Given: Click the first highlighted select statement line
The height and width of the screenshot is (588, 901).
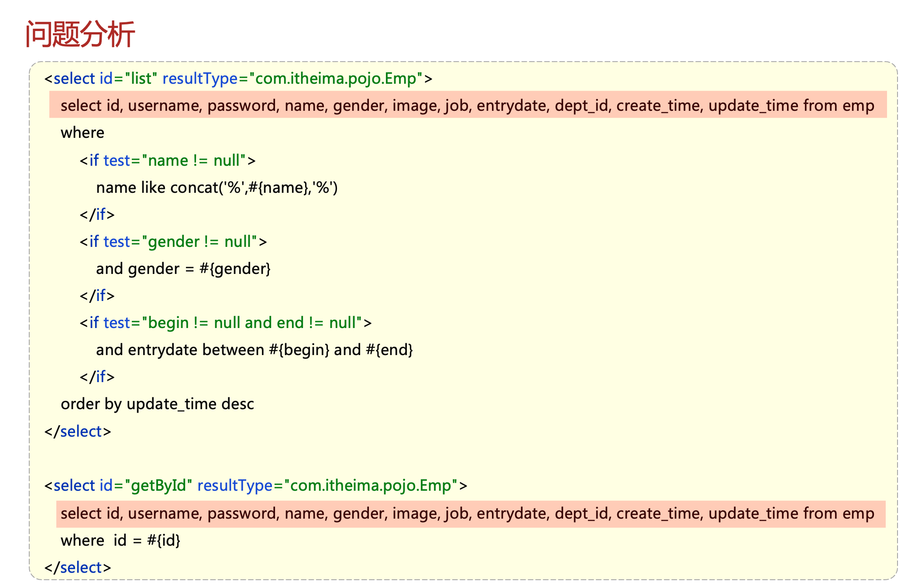Looking at the screenshot, I should (x=467, y=106).
